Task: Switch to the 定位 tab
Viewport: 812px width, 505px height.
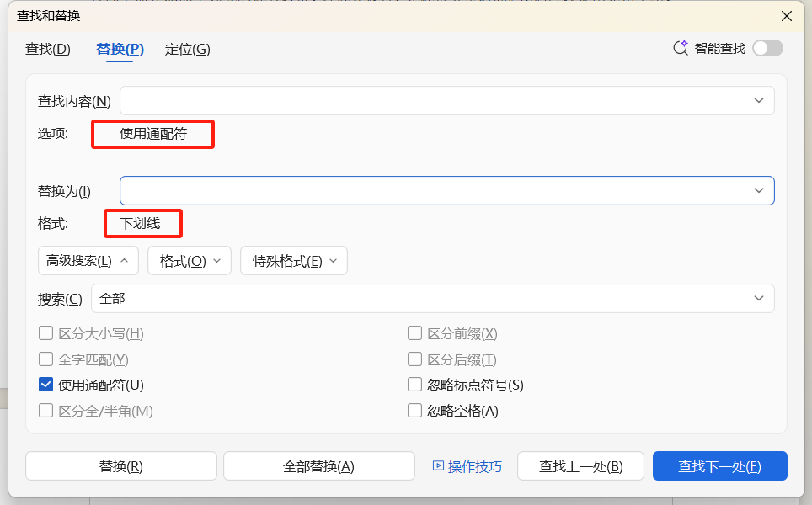Action: coord(187,49)
